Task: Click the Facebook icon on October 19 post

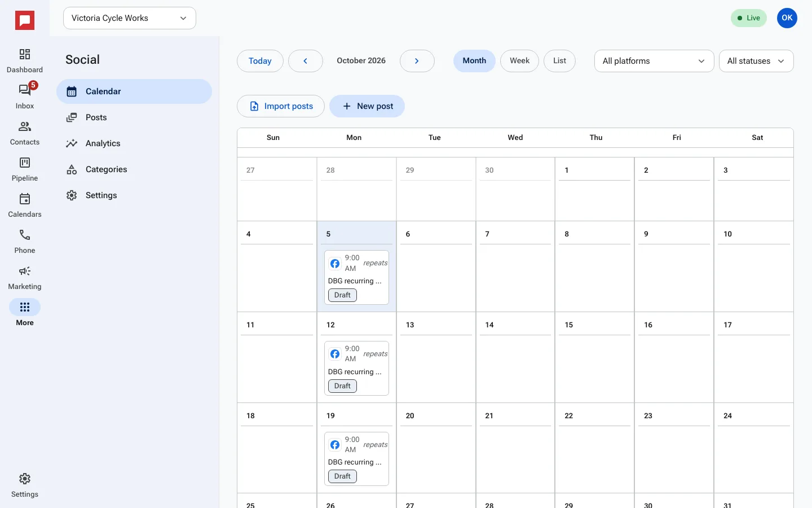Action: 335,445
